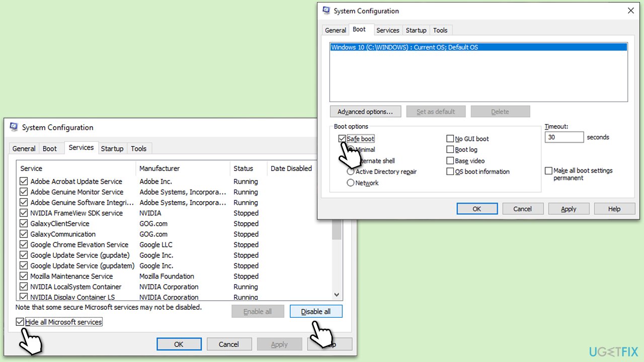Click Cancel in the Services window
The height and width of the screenshot is (362, 644).
(x=229, y=344)
